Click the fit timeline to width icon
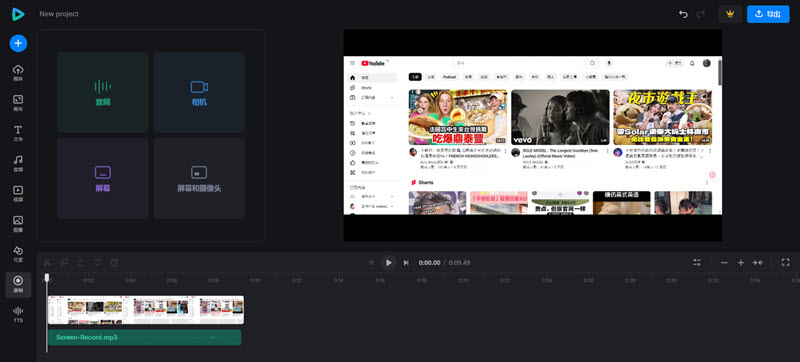Viewport: 800px width, 362px height. (x=758, y=263)
